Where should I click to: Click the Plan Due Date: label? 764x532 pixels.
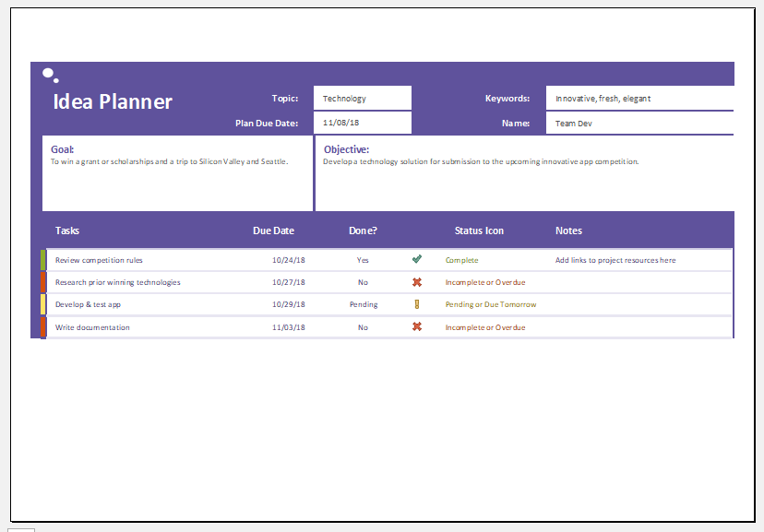pos(267,124)
